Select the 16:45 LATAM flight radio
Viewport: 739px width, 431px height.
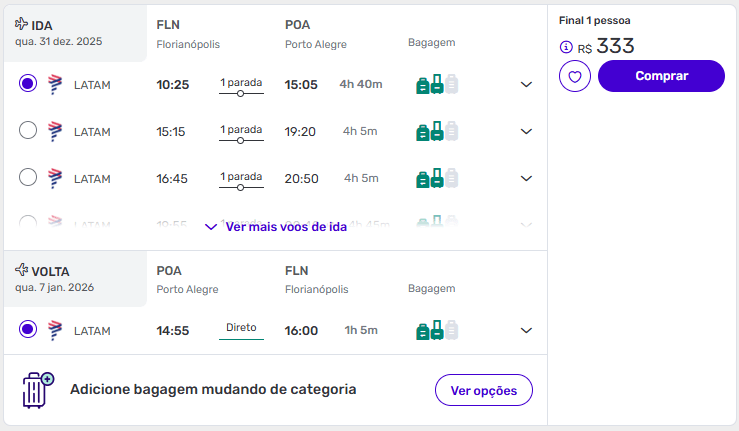[x=28, y=177]
